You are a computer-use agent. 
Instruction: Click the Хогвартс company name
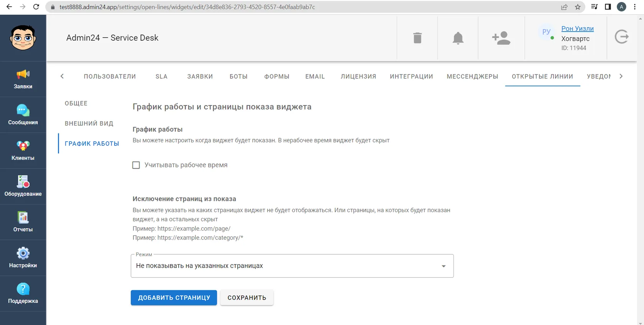(x=575, y=38)
